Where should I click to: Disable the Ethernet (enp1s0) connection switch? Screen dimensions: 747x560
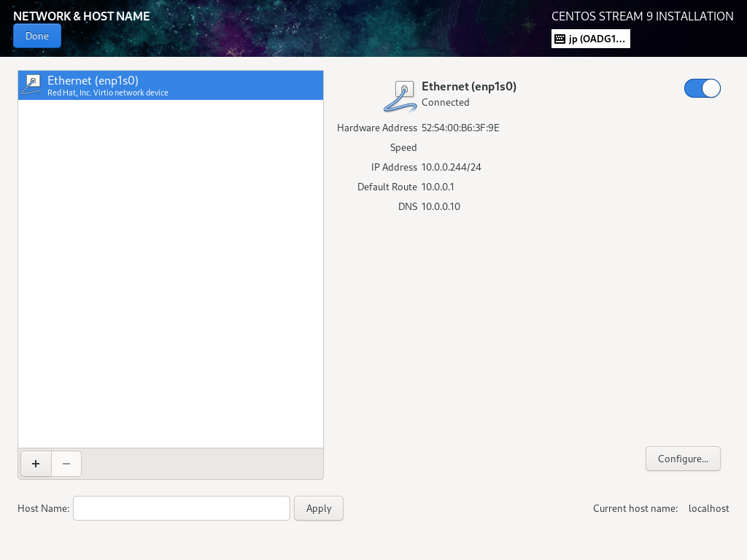[702, 88]
